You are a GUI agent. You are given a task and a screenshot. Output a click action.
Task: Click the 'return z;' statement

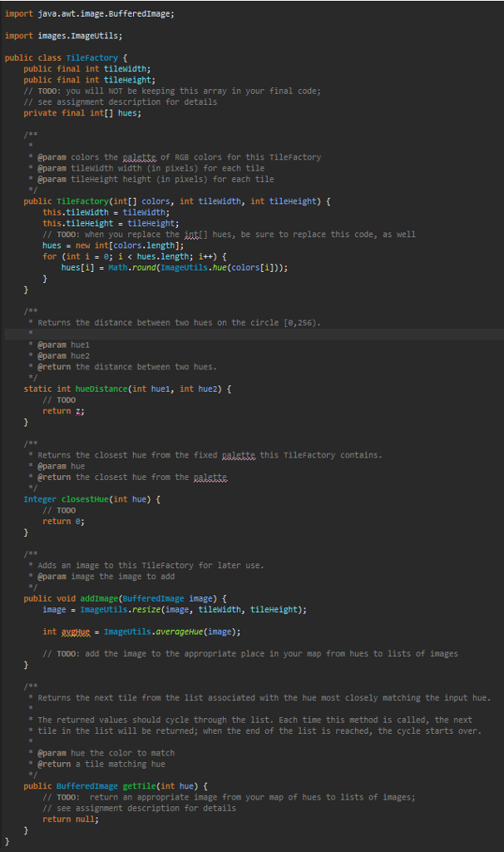click(x=63, y=411)
